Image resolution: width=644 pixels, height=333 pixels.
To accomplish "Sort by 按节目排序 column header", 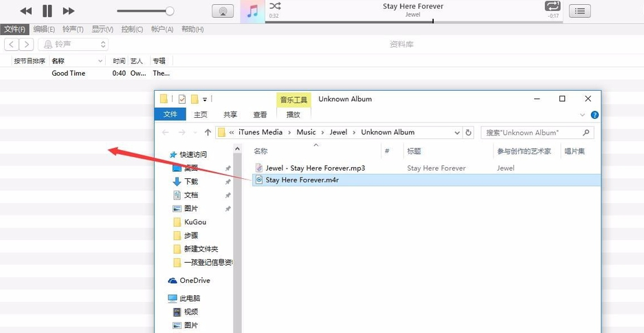I will [x=30, y=61].
